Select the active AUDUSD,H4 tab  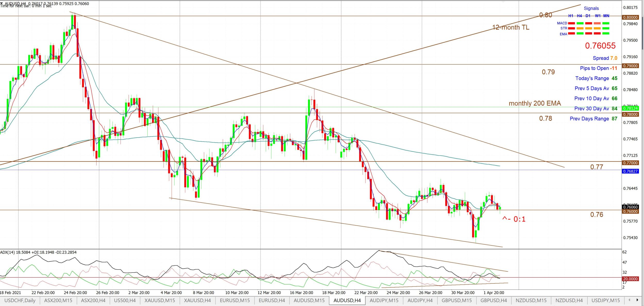click(347, 300)
